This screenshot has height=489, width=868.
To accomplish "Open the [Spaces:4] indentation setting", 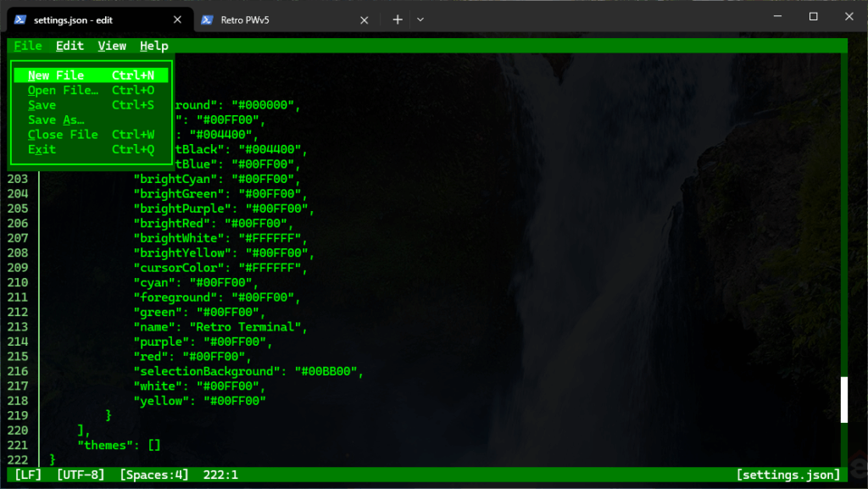I will point(154,475).
